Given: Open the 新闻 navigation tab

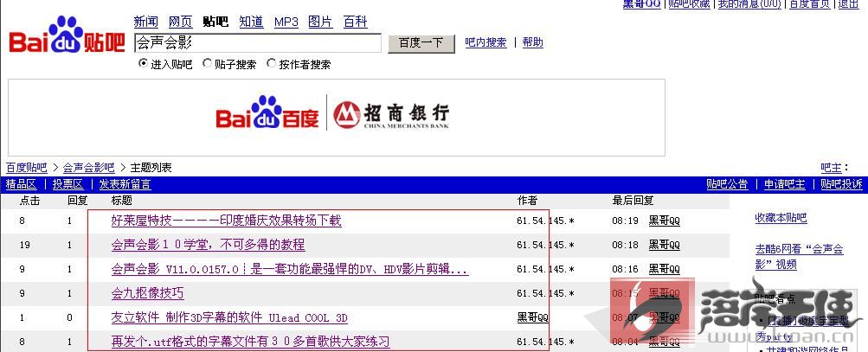Looking at the screenshot, I should [146, 22].
